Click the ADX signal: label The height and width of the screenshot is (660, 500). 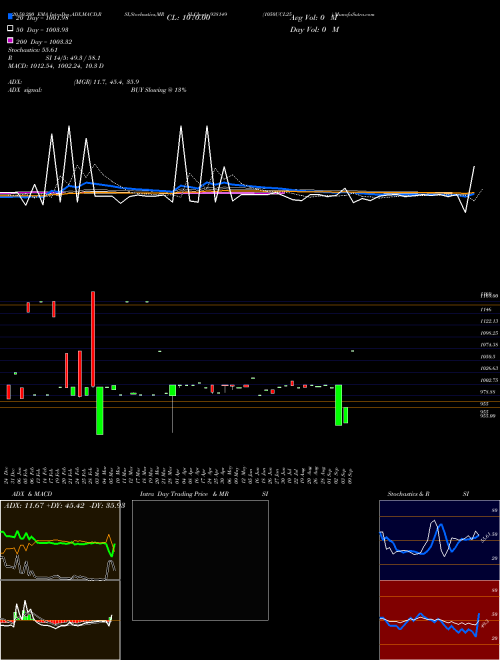click(25, 90)
